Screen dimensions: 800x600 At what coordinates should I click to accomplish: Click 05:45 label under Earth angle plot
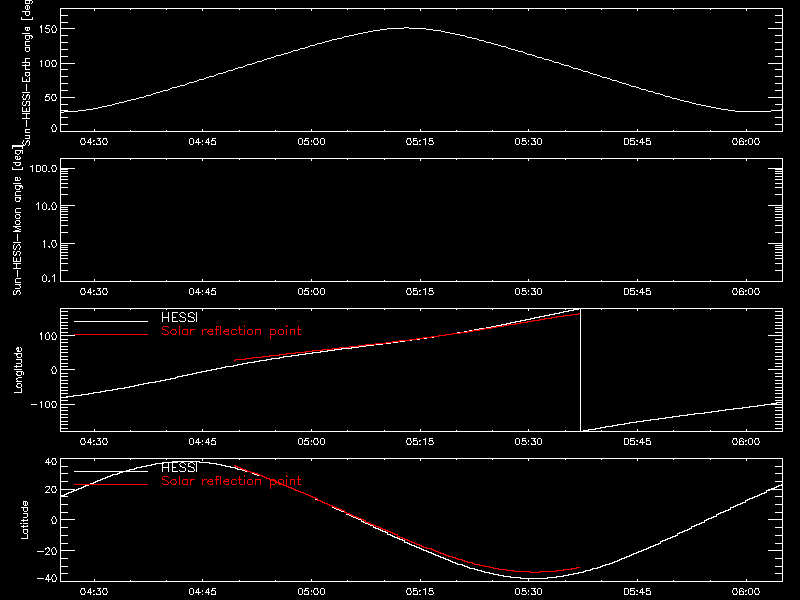click(x=637, y=142)
